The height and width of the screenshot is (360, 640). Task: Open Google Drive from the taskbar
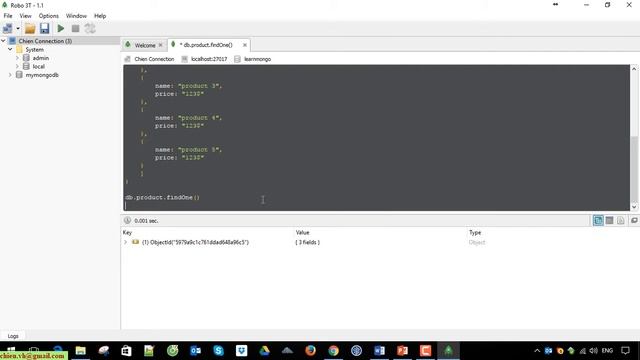coord(264,351)
